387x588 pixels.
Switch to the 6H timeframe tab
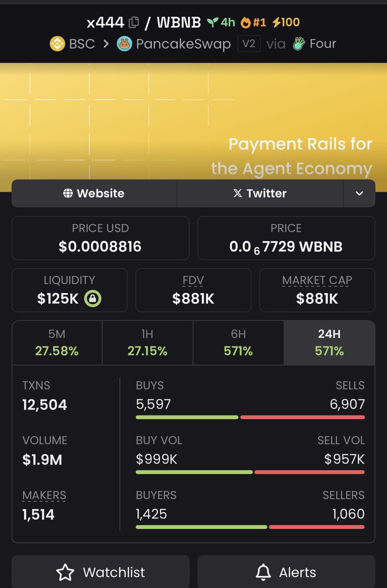[239, 343]
